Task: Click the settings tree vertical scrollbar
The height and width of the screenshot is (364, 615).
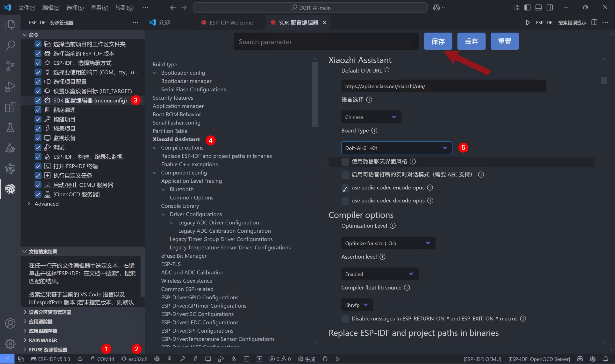Action: (x=315, y=95)
